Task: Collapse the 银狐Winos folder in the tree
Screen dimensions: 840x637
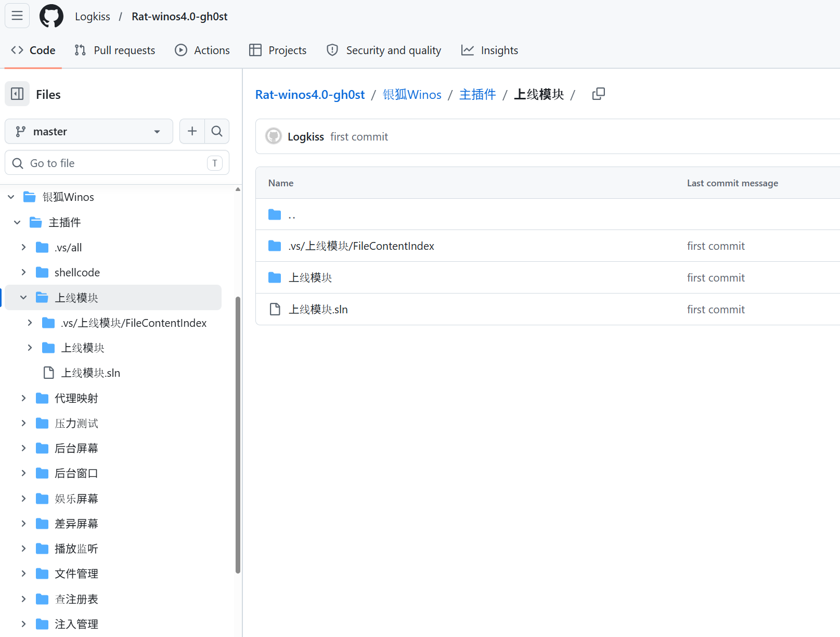Action: pyautogui.click(x=11, y=197)
